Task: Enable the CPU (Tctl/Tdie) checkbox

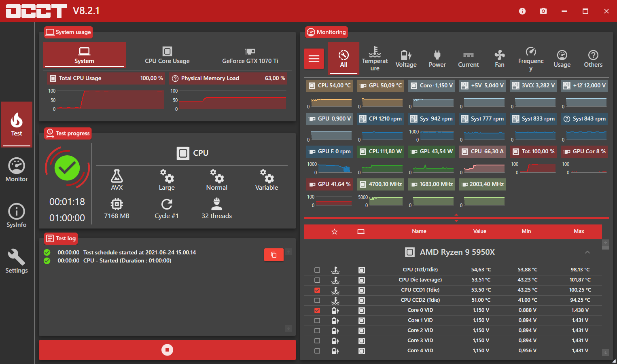Action: [x=317, y=270]
